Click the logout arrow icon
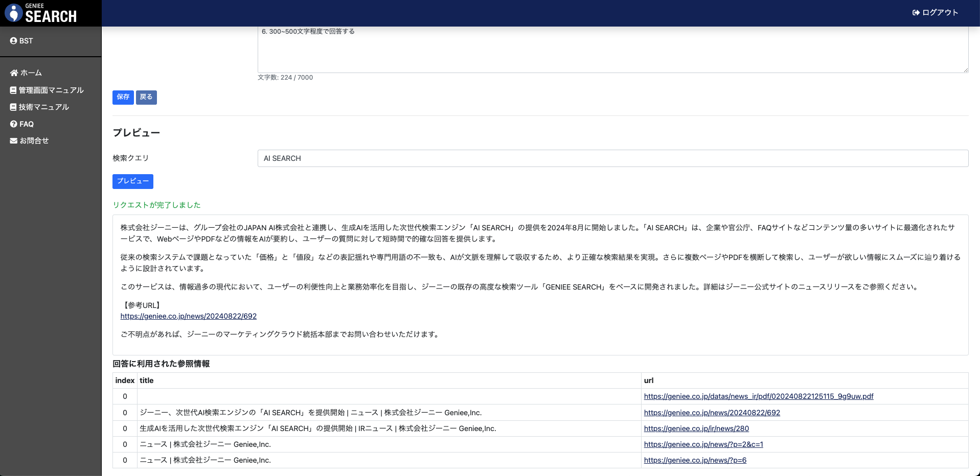The height and width of the screenshot is (476, 980). [x=916, y=13]
